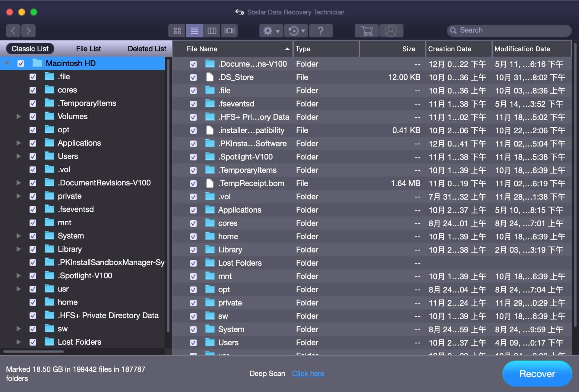Click the grid view icon
Viewport: 579px width, 392px height.
pos(178,31)
